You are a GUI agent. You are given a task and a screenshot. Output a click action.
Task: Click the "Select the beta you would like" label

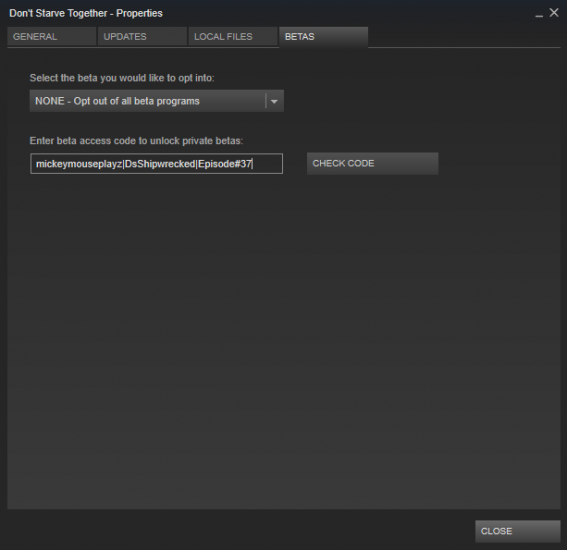(122, 78)
